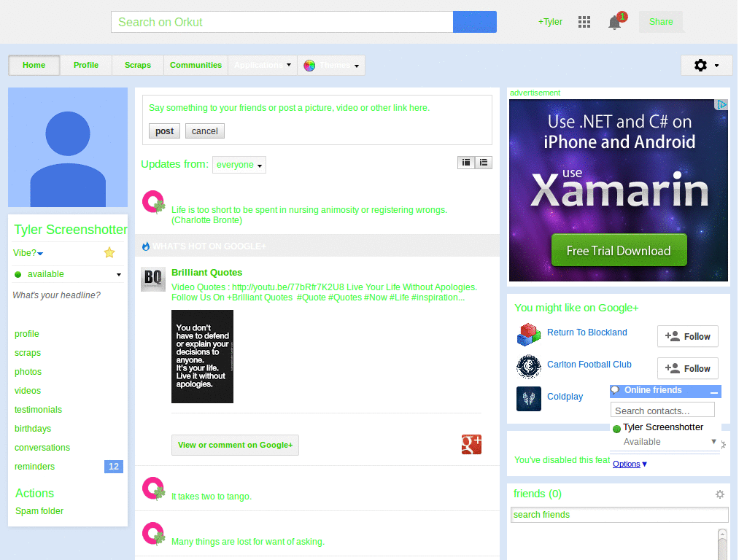Open the chat Options dropdown
747x560 pixels.
(x=630, y=464)
